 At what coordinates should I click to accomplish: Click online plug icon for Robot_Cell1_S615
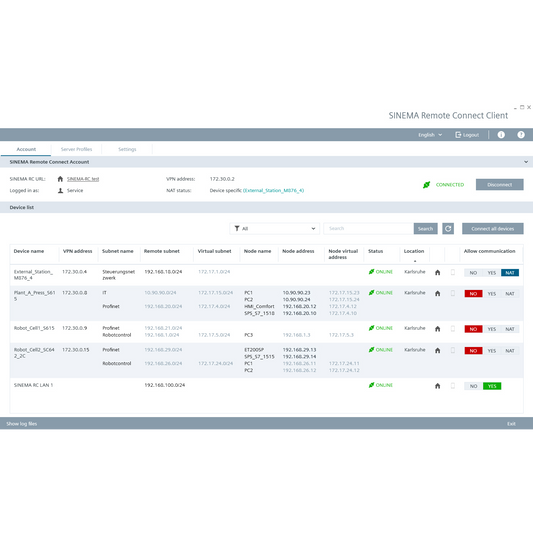[371, 328]
